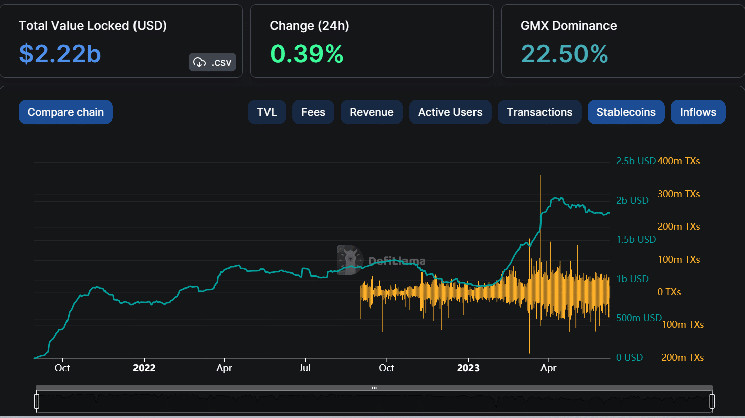Click the 2023 label on the time axis

[466, 367]
